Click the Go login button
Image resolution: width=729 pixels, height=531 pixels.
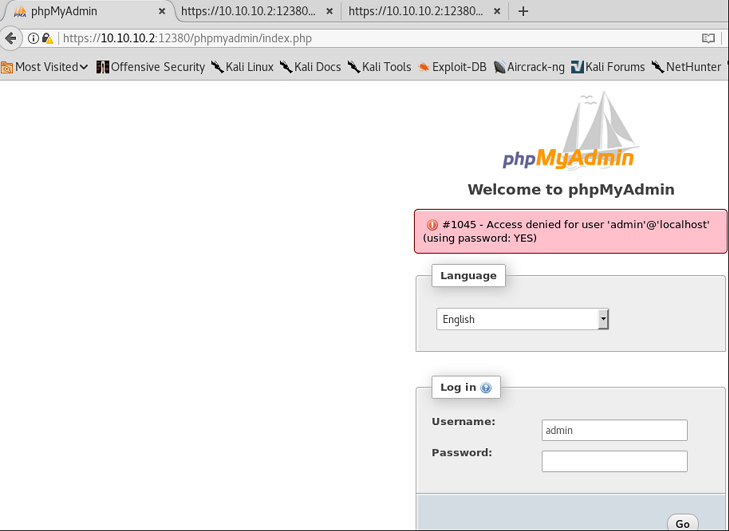point(683,524)
